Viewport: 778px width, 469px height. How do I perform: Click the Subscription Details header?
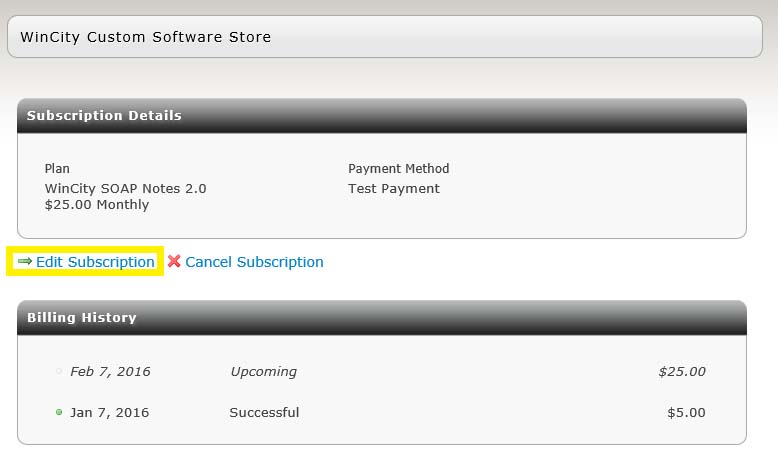(x=104, y=116)
